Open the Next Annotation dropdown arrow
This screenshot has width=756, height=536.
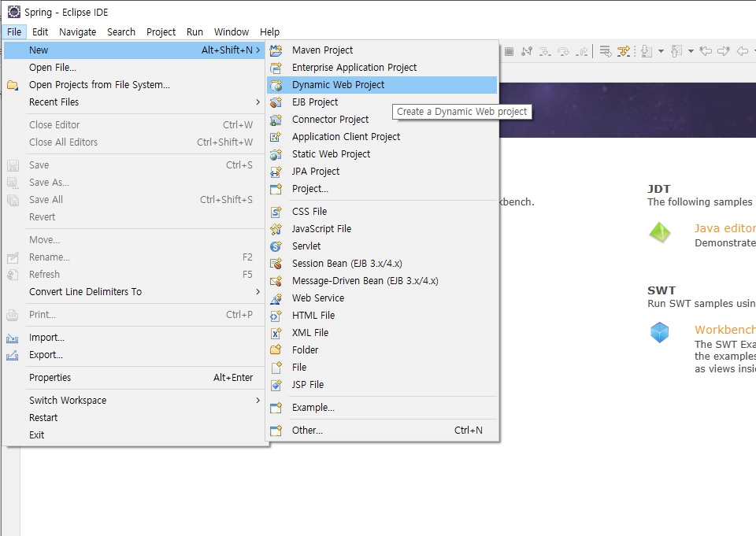pyautogui.click(x=661, y=51)
